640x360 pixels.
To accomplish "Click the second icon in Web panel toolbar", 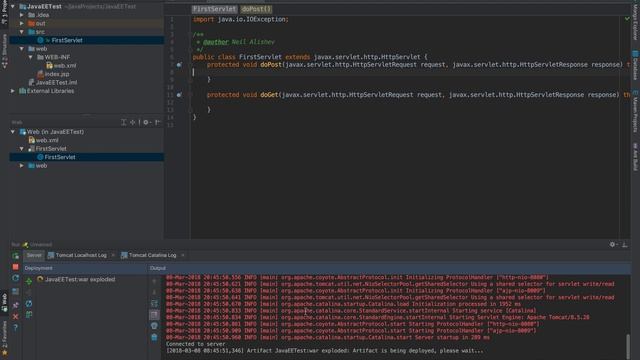I will [133, 122].
